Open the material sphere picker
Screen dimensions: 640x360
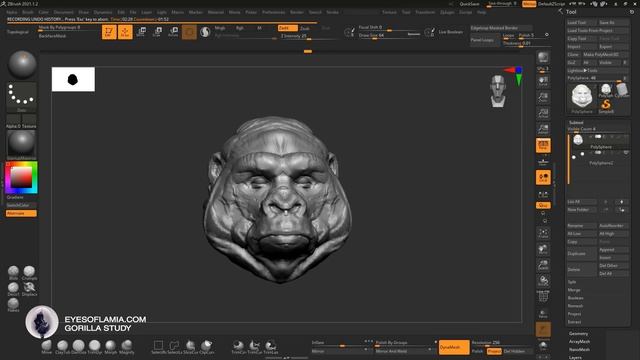(x=22, y=144)
